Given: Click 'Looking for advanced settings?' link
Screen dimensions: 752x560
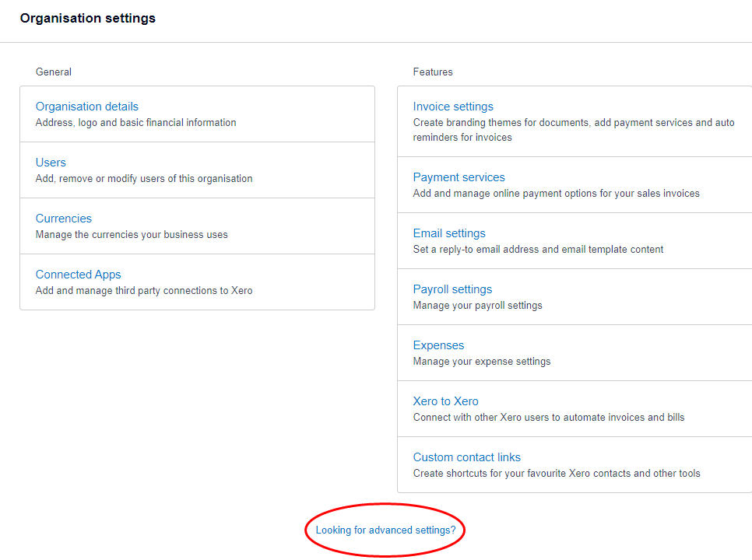Looking at the screenshot, I should coord(385,530).
